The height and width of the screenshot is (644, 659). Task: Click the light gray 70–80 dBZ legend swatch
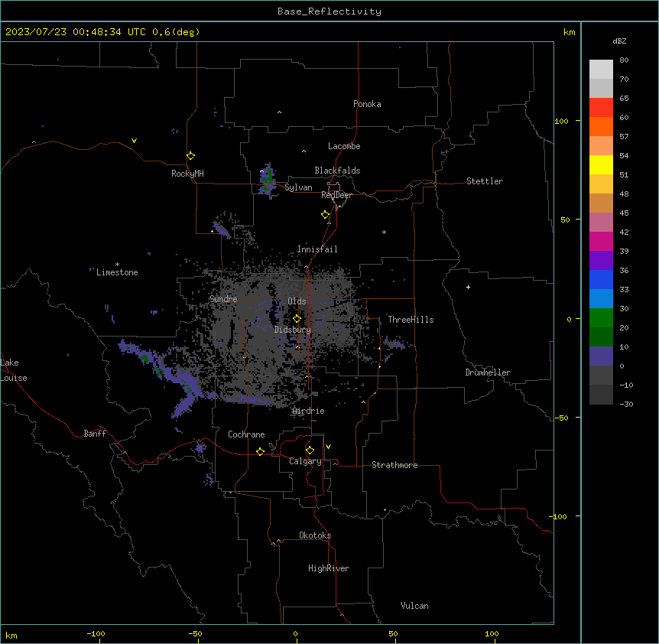click(x=601, y=69)
